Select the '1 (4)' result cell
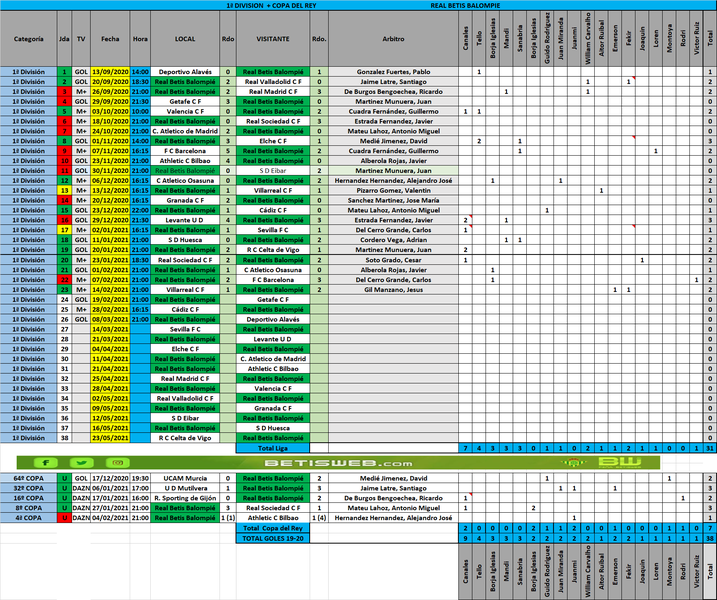Viewport: 717px width, 600px height. [319, 518]
